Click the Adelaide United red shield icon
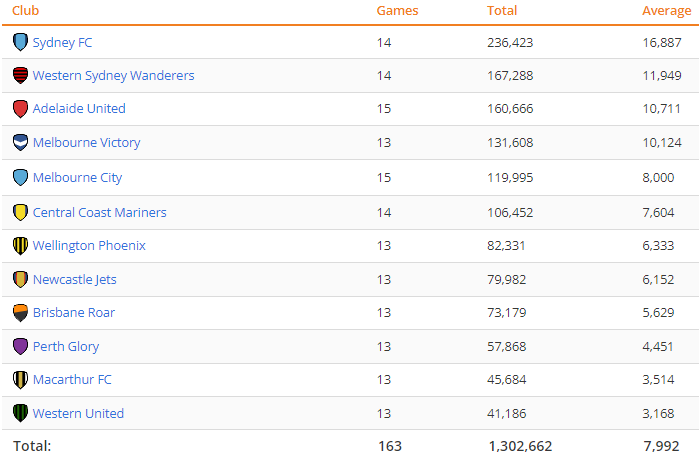Viewport: 699px width, 462px height. coord(20,109)
